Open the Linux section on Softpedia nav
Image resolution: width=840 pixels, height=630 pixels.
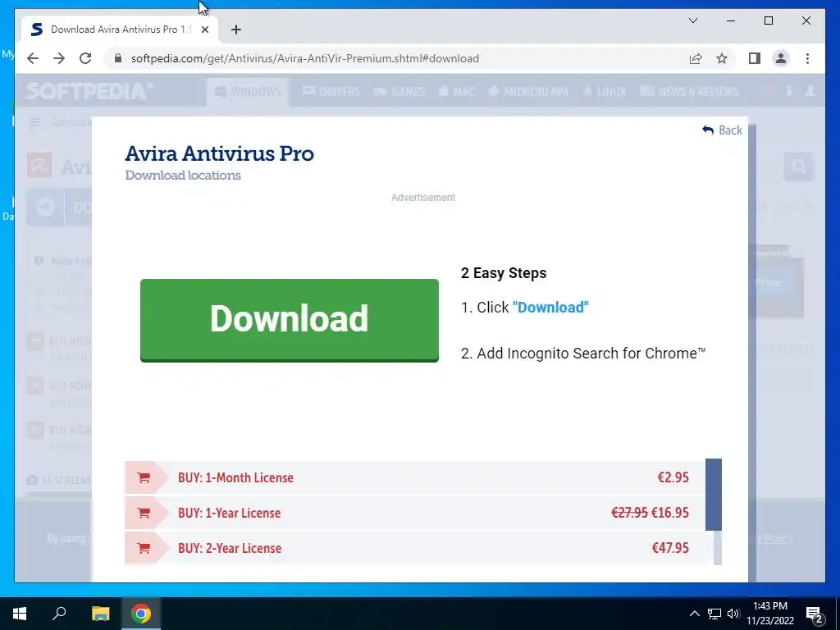[605, 92]
